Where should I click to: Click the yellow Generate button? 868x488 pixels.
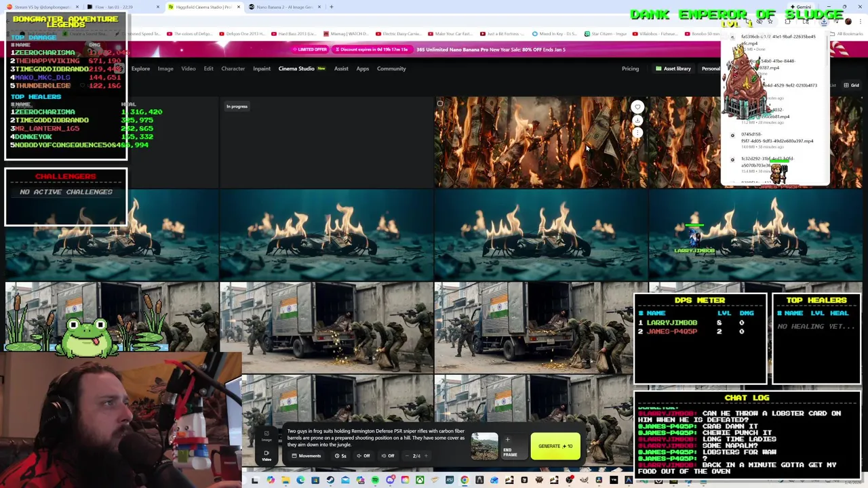(x=555, y=446)
